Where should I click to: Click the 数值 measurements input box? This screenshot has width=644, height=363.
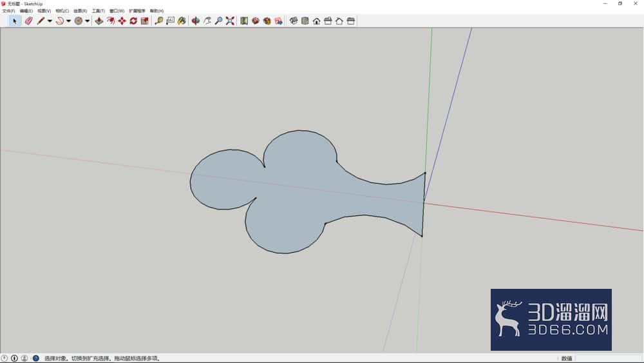pos(609,358)
